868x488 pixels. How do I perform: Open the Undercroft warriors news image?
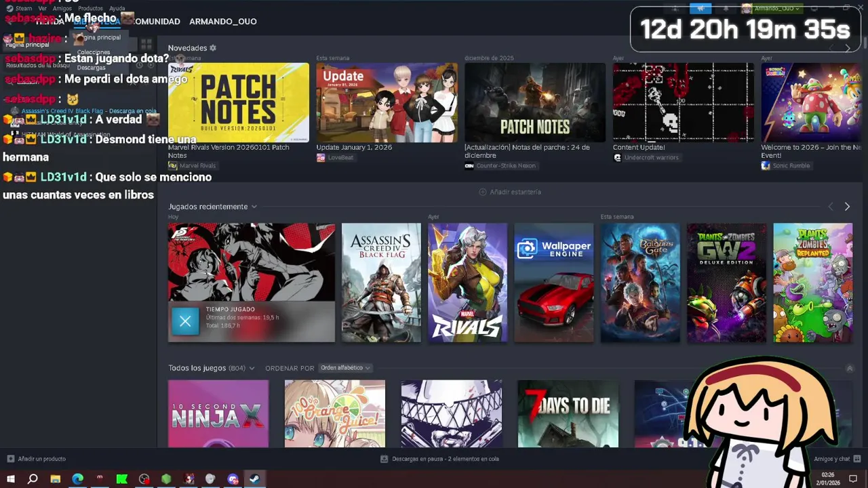click(684, 103)
